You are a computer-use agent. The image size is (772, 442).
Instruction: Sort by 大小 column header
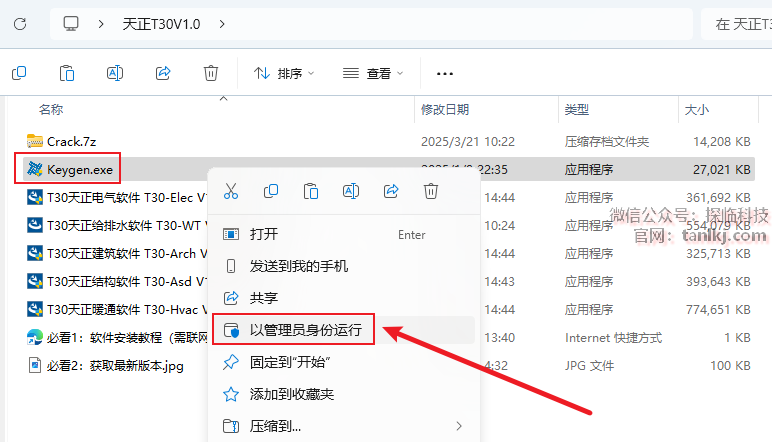(x=697, y=109)
